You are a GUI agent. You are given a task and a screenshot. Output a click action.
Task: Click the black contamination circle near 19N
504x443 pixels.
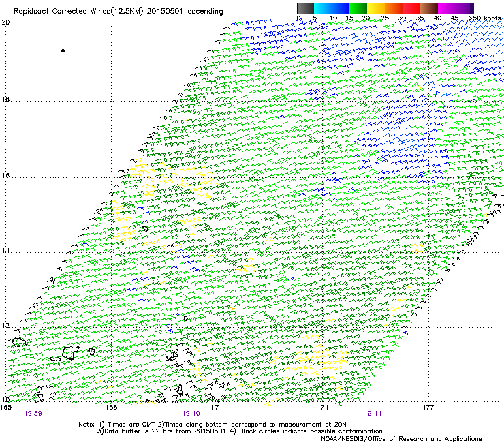coord(63,50)
